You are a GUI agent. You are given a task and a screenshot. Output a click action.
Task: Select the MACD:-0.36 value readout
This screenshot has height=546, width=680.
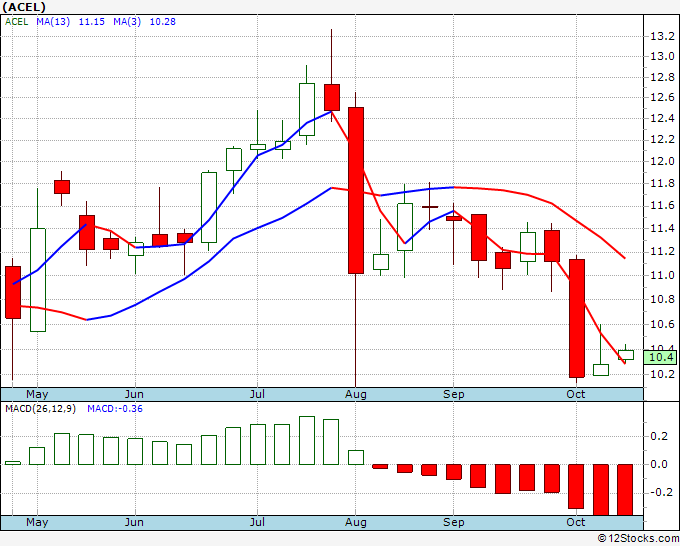[115, 409]
